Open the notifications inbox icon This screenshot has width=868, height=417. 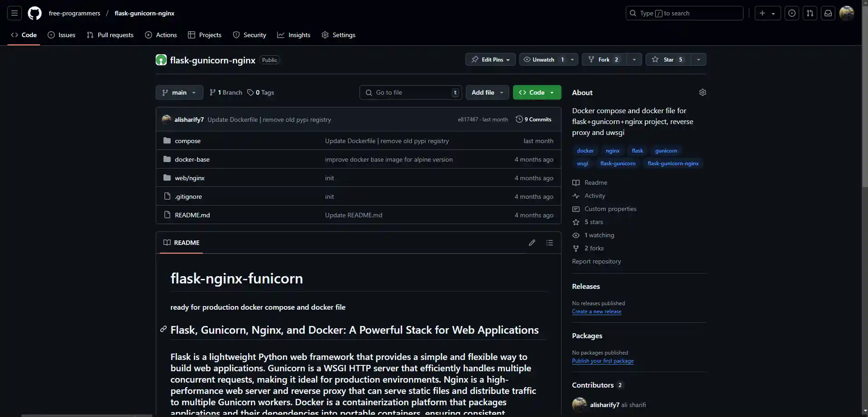828,13
